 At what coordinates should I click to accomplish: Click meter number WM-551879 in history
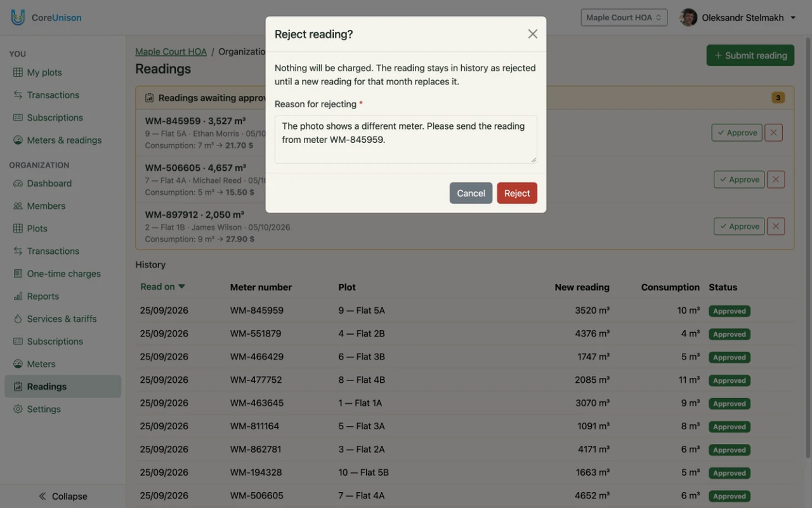[256, 334]
